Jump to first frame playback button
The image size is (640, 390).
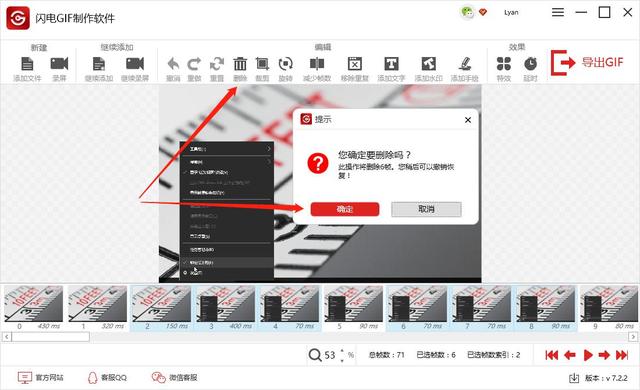(552, 355)
